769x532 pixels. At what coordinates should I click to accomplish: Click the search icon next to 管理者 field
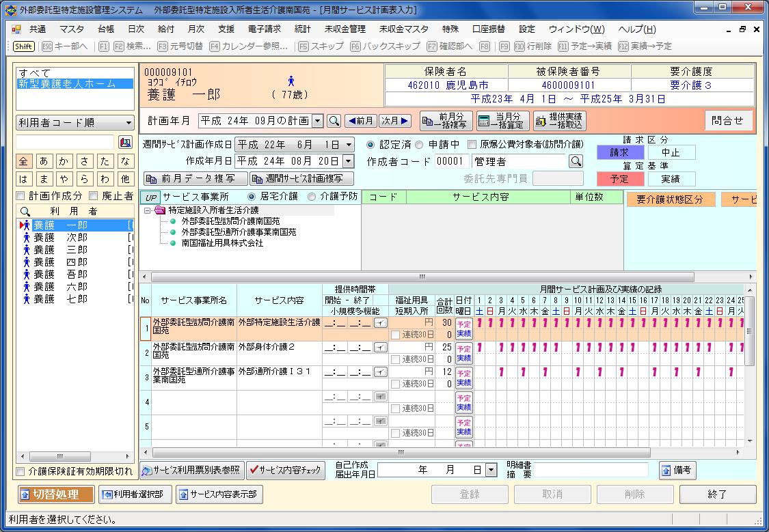[576, 161]
